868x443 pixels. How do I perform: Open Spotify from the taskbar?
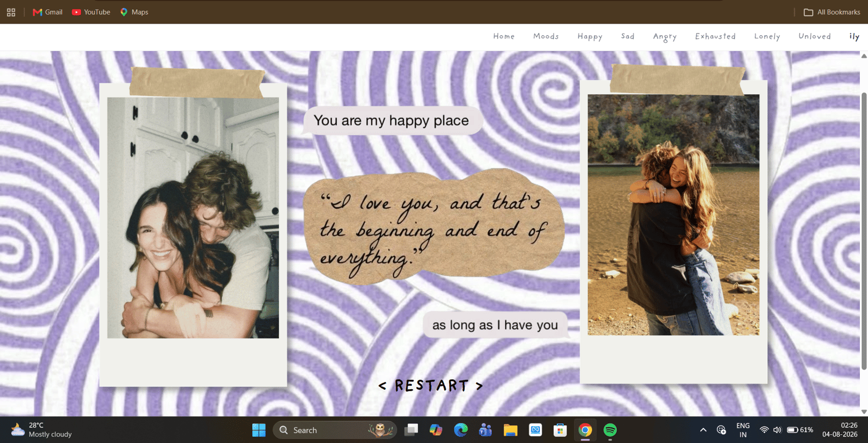point(610,430)
